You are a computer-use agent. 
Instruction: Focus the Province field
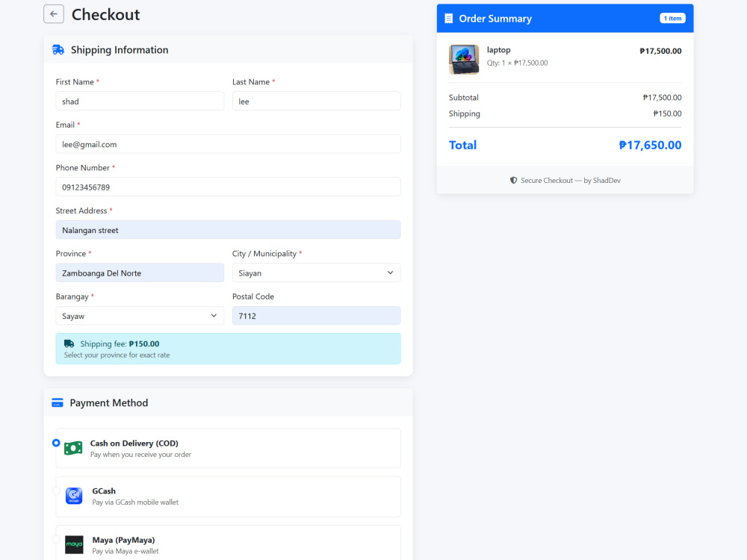(x=140, y=273)
